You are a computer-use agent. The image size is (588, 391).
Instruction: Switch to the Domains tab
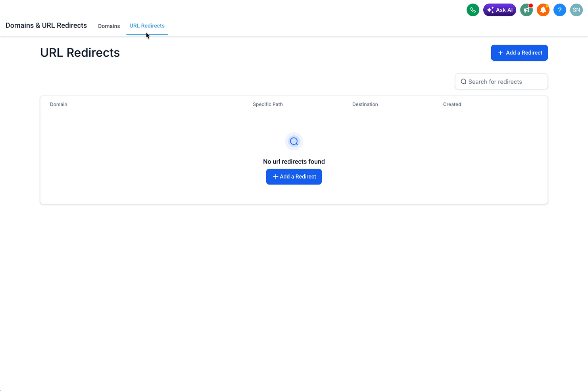pyautogui.click(x=109, y=26)
